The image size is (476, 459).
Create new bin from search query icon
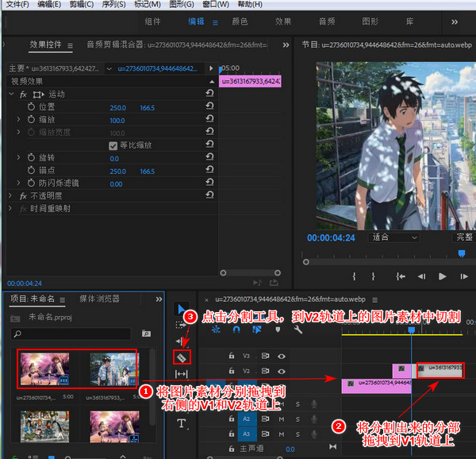pos(146,334)
